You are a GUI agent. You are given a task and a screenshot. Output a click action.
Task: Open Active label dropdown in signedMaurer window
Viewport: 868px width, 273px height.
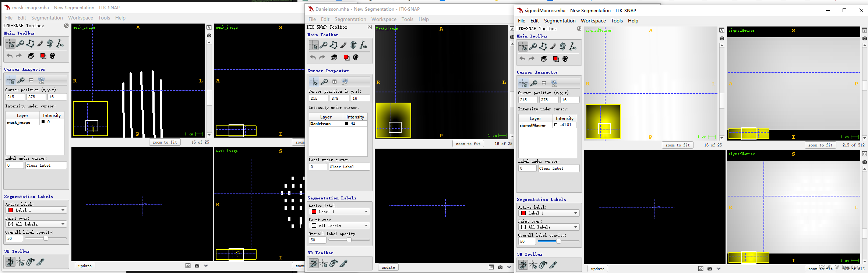click(549, 213)
